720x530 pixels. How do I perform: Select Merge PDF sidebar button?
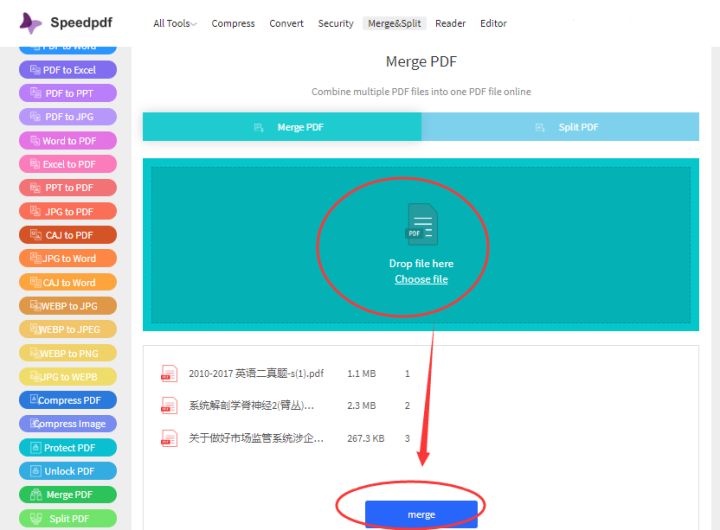click(68, 495)
